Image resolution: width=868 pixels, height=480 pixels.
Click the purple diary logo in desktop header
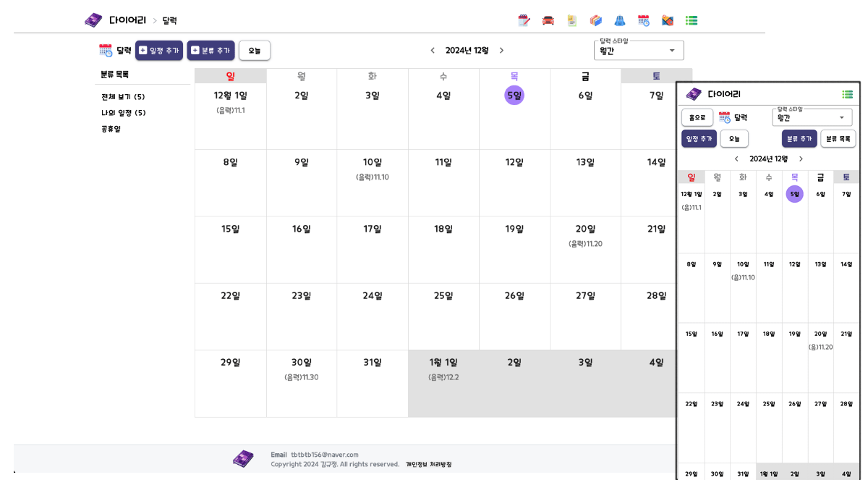93,20
